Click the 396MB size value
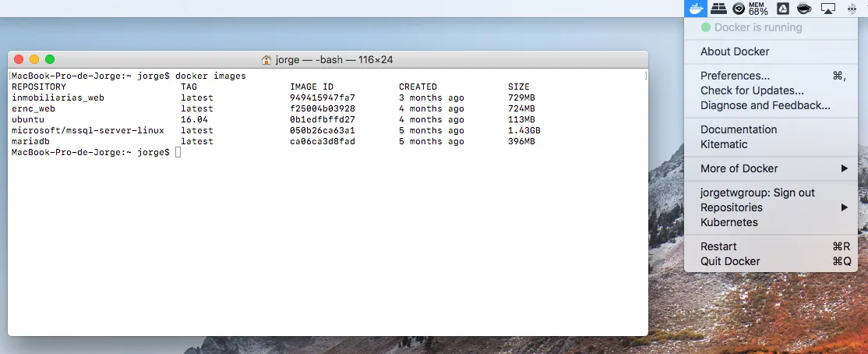868x354 pixels. (x=521, y=142)
